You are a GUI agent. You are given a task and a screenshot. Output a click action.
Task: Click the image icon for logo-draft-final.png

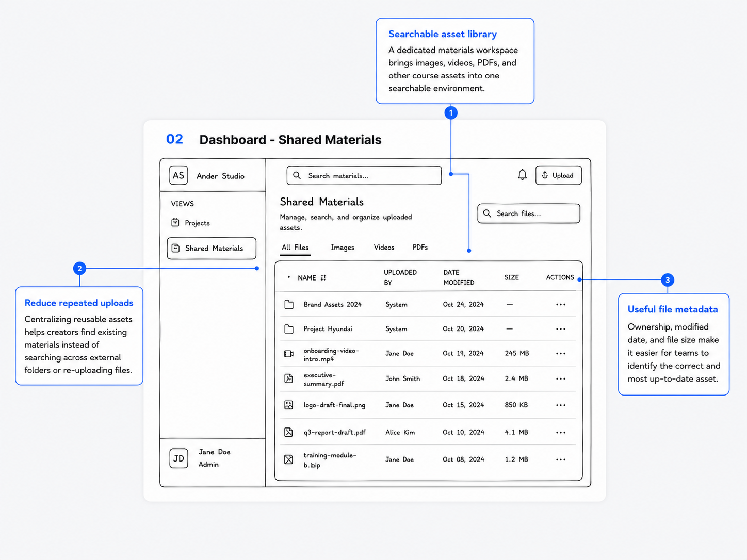tap(289, 405)
